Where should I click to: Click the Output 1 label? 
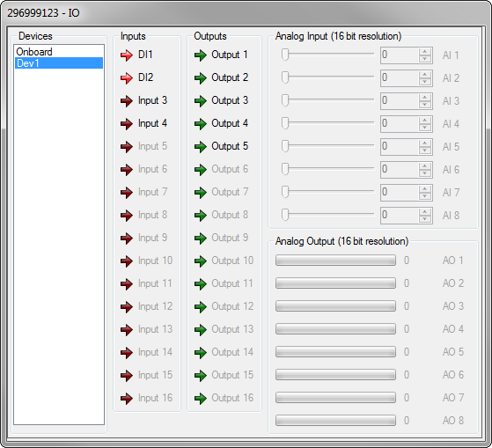pos(230,55)
